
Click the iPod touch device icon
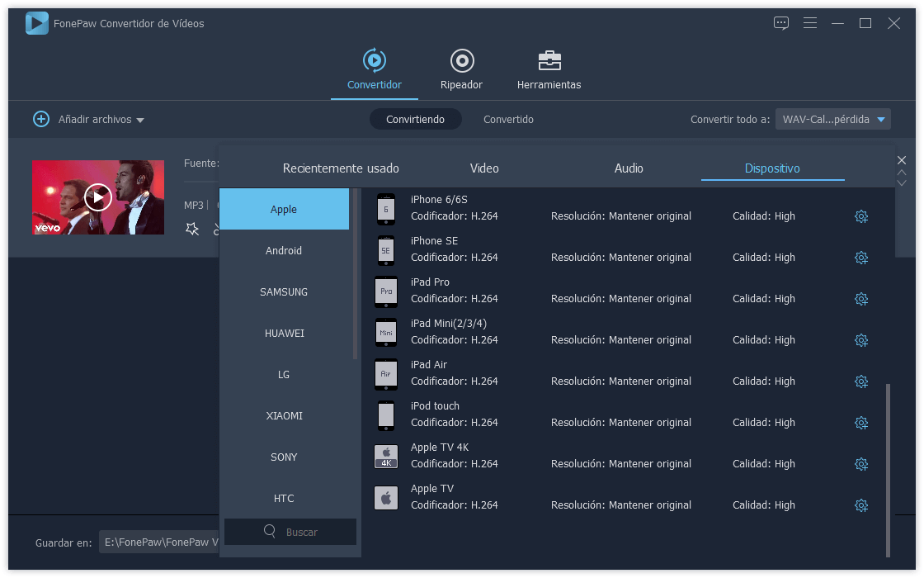tap(386, 416)
